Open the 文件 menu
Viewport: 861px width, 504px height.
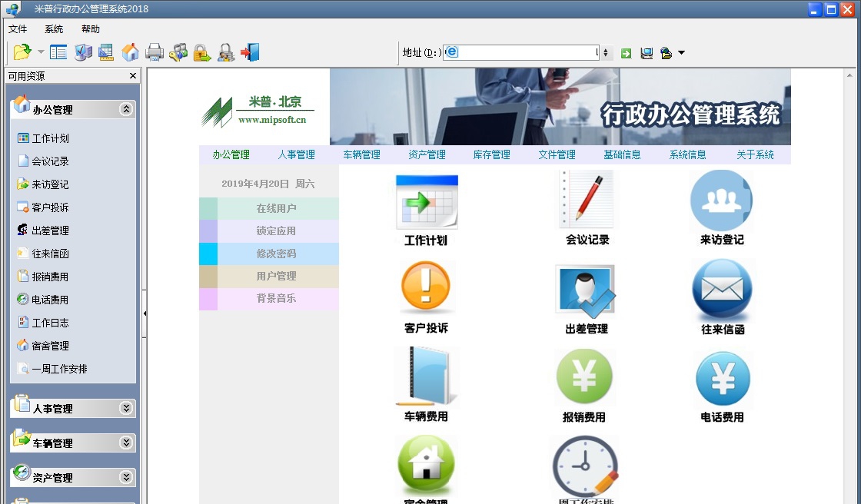point(18,29)
